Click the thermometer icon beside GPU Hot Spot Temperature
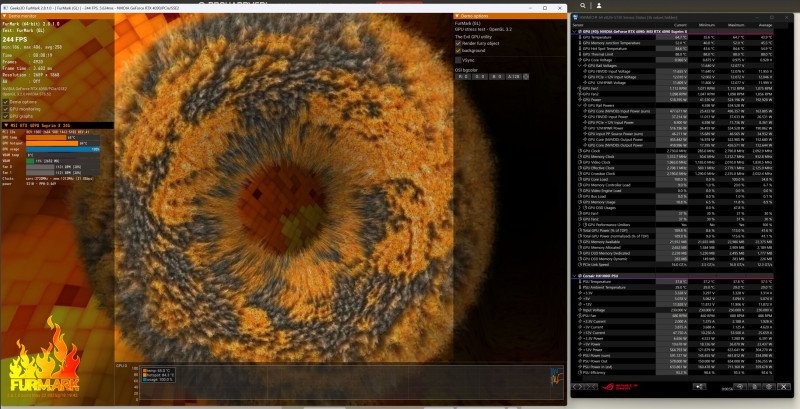The image size is (800, 409). [580, 48]
